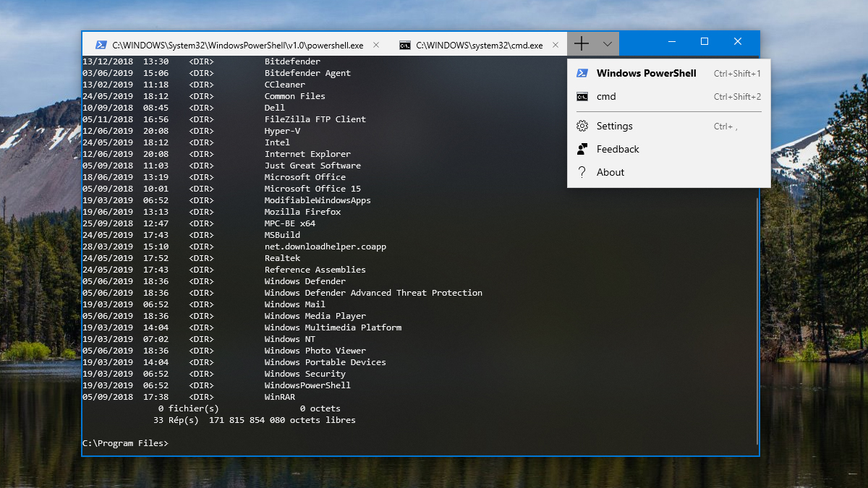
Task: Maximize the terminal window
Action: pos(705,42)
